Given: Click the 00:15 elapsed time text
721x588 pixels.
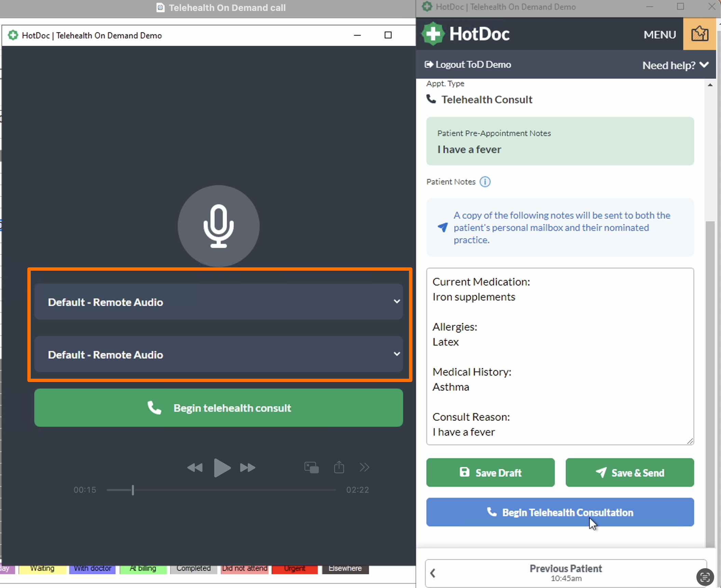Looking at the screenshot, I should pos(85,490).
